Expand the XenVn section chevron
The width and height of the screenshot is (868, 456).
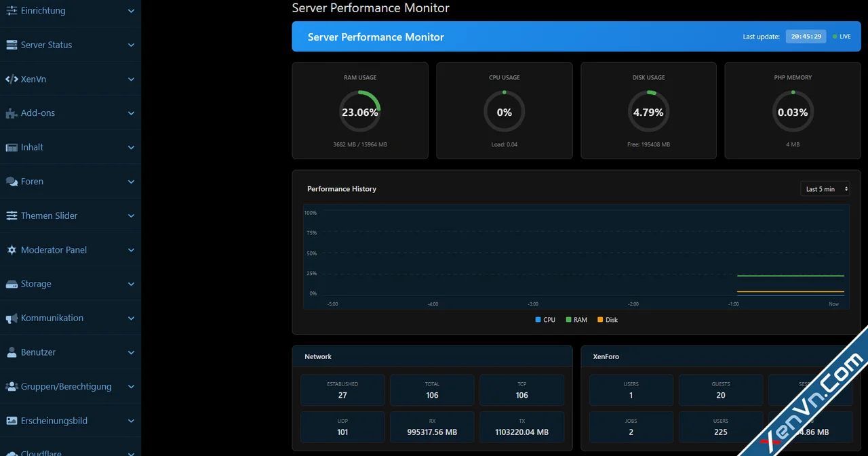132,79
